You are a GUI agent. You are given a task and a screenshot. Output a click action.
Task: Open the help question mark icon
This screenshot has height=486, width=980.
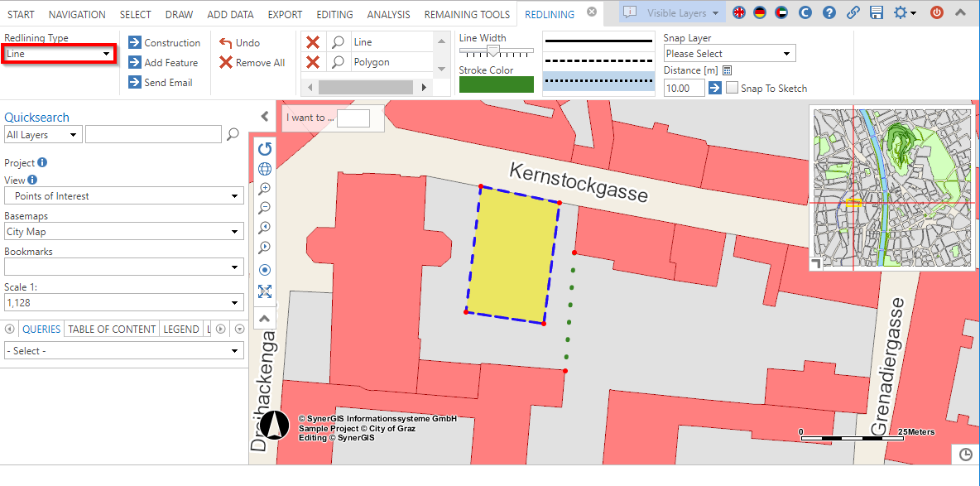(829, 12)
